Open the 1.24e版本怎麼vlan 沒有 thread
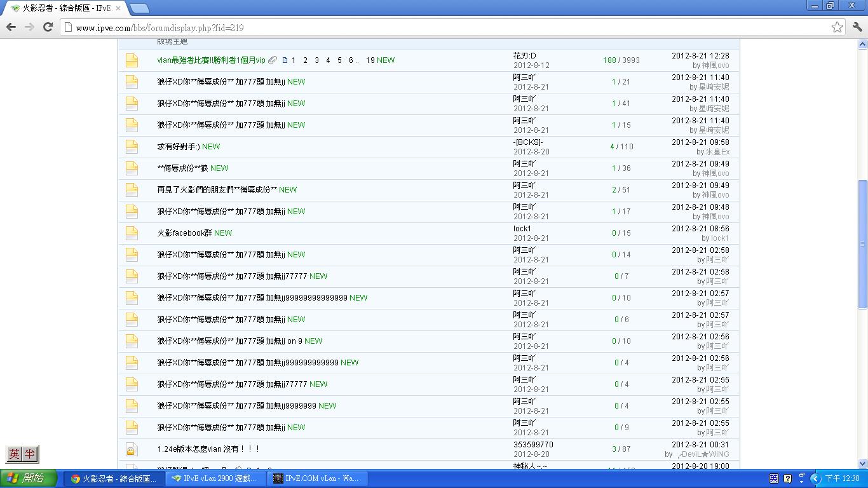The image size is (868, 488). pos(208,449)
